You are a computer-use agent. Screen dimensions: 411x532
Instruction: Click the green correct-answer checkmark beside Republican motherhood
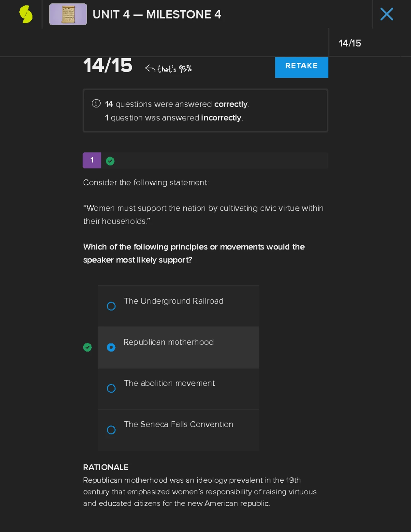point(87,347)
